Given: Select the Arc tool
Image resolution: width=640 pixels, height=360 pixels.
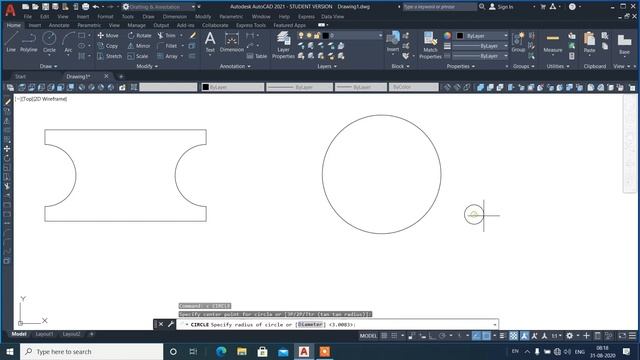Looking at the screenshot, I should tap(68, 42).
